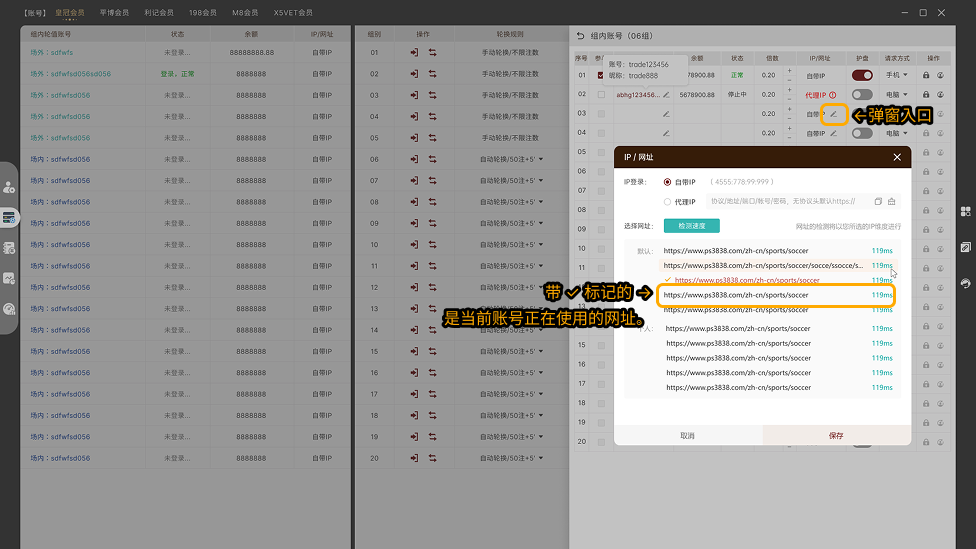Select the 自带IP radio button

click(667, 182)
